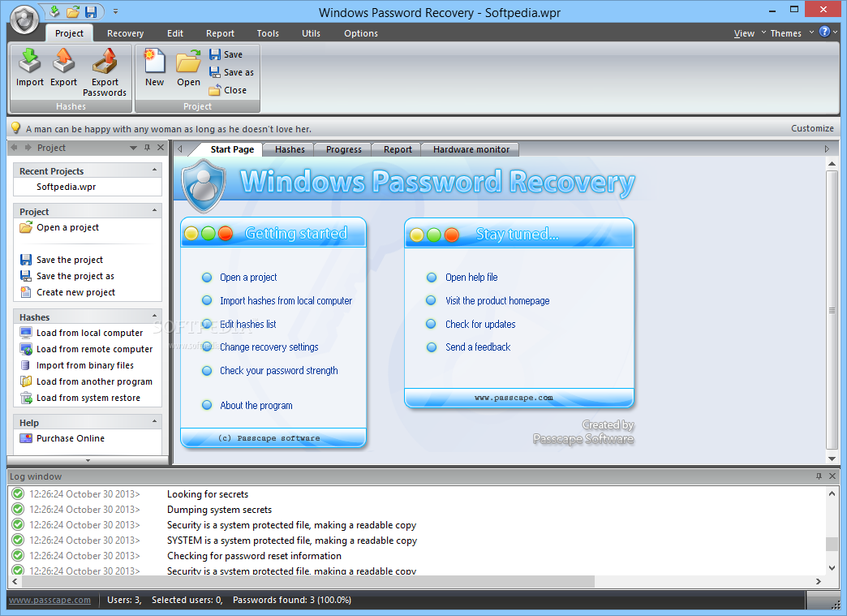This screenshot has height=616, width=847.
Task: Click quick access import icon in title bar
Action: [x=54, y=11]
